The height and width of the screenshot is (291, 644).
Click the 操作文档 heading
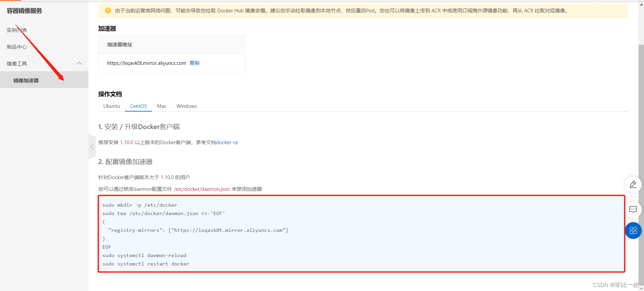click(110, 94)
